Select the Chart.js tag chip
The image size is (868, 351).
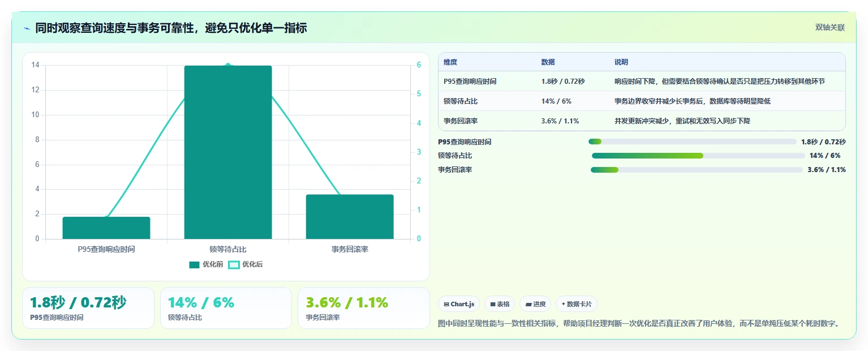(459, 304)
